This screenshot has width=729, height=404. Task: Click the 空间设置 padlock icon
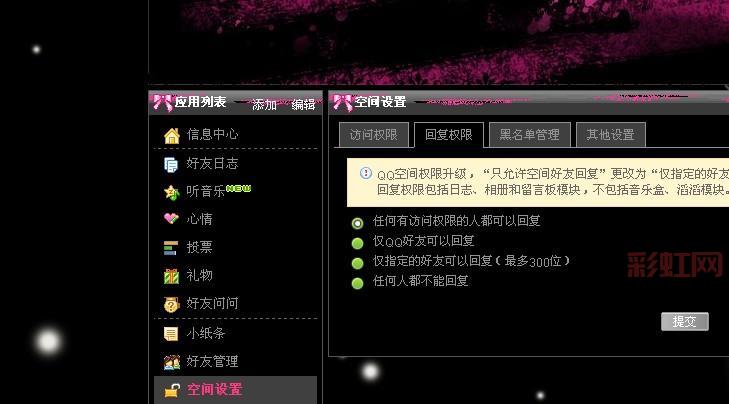coord(172,391)
